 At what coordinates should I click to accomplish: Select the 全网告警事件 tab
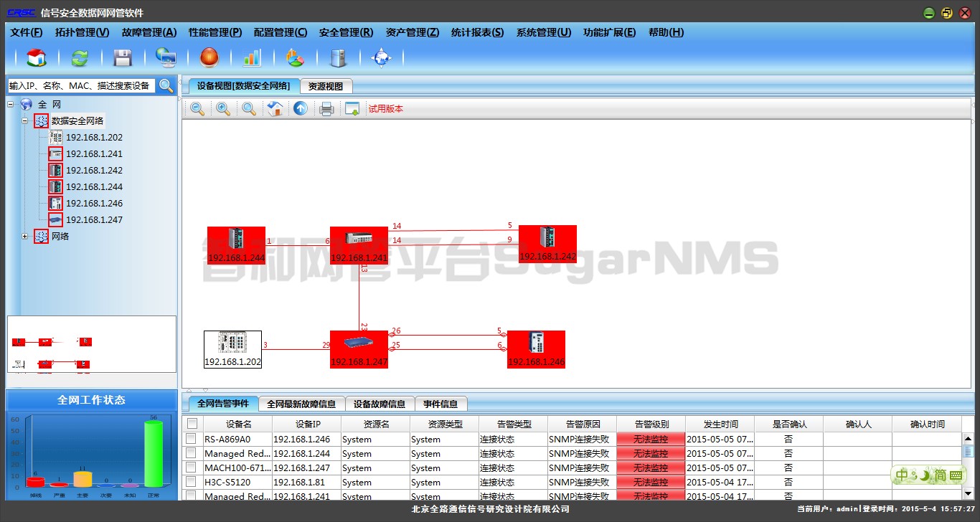[223, 403]
